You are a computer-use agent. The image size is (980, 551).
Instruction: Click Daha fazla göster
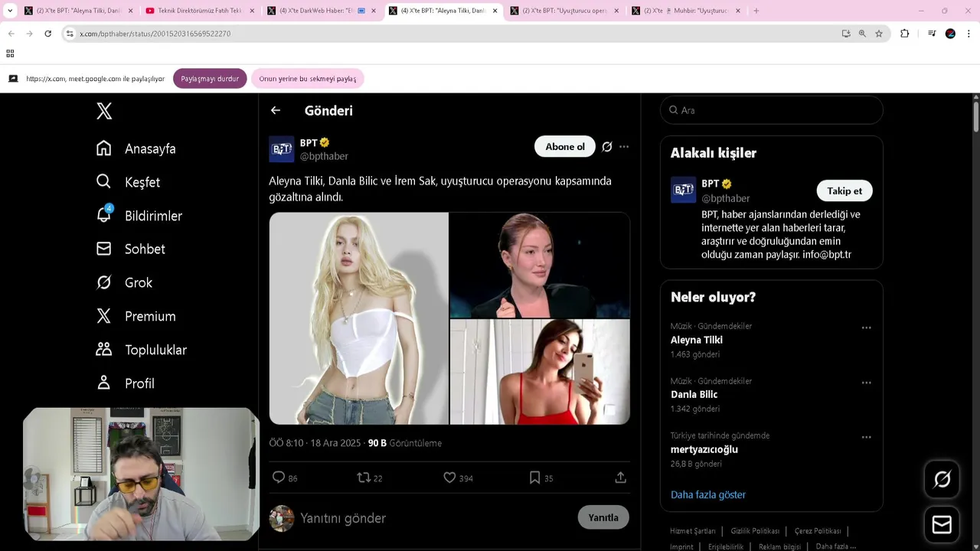[x=708, y=494]
